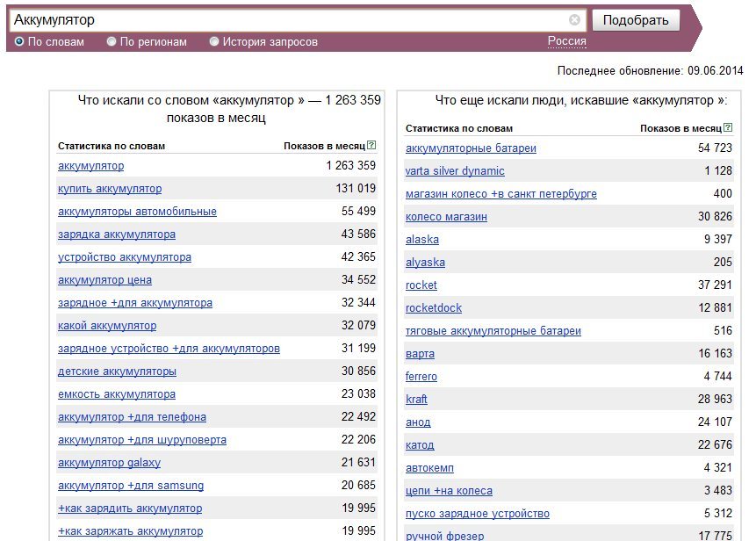Open the 'колесо магазин' link

(446, 217)
